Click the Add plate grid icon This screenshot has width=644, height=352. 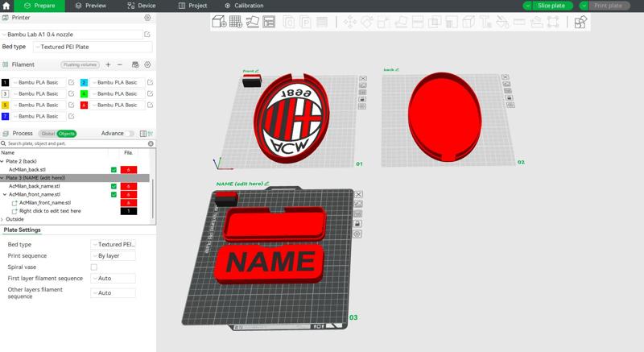(235, 22)
